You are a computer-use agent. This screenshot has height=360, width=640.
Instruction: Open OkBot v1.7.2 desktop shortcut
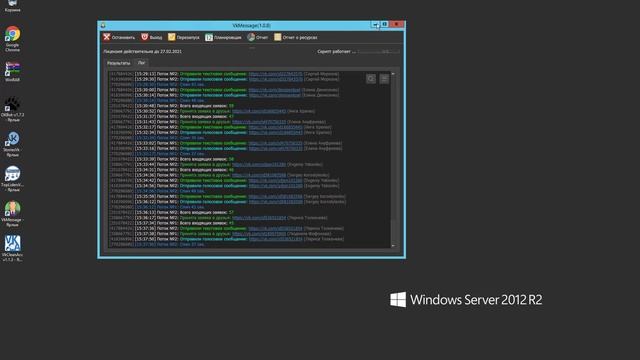[x=13, y=109]
